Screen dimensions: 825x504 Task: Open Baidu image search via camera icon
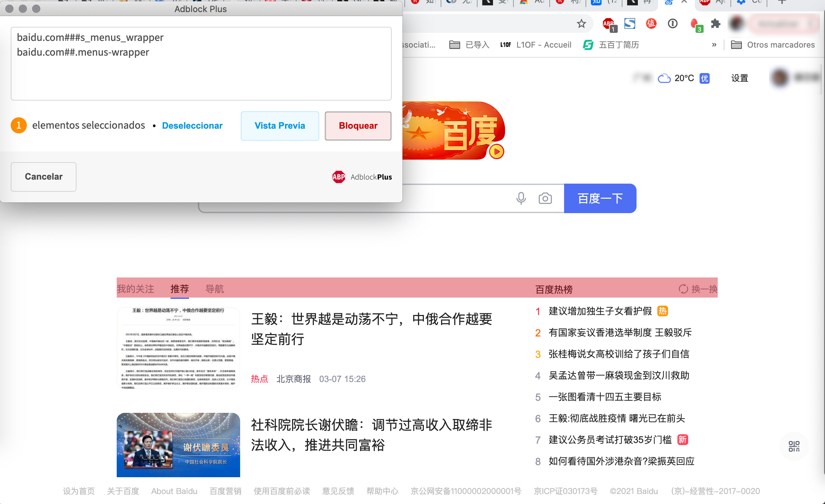[x=545, y=198]
